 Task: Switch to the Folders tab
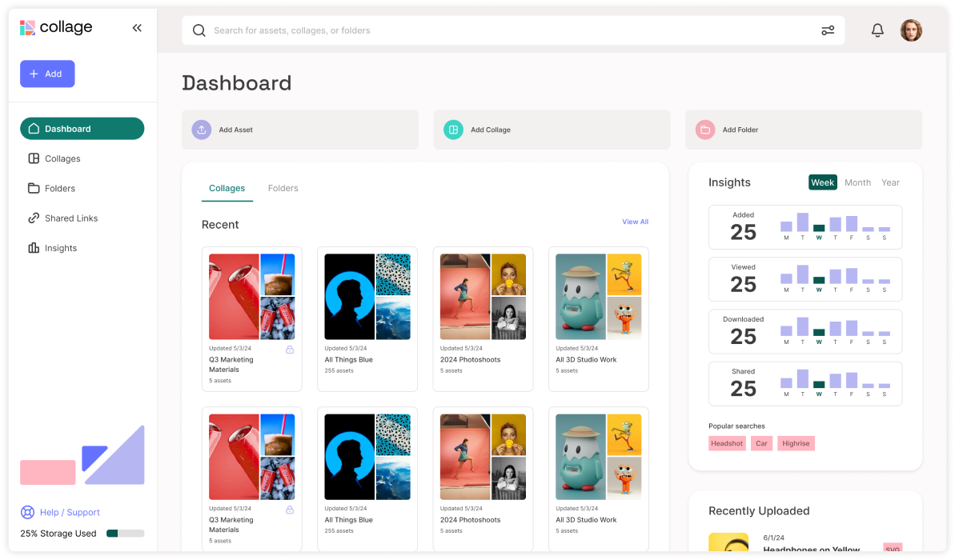pos(283,188)
